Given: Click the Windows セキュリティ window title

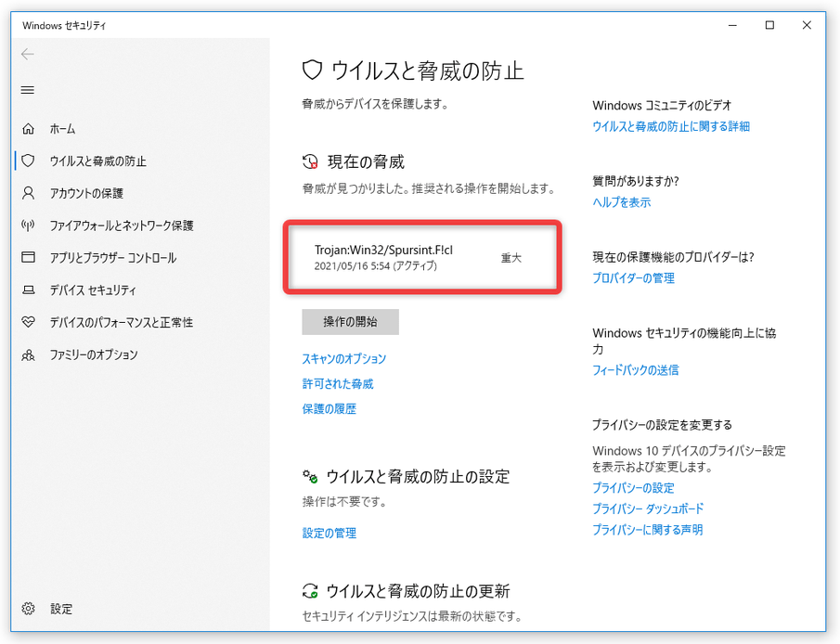Looking at the screenshot, I should click(x=64, y=25).
